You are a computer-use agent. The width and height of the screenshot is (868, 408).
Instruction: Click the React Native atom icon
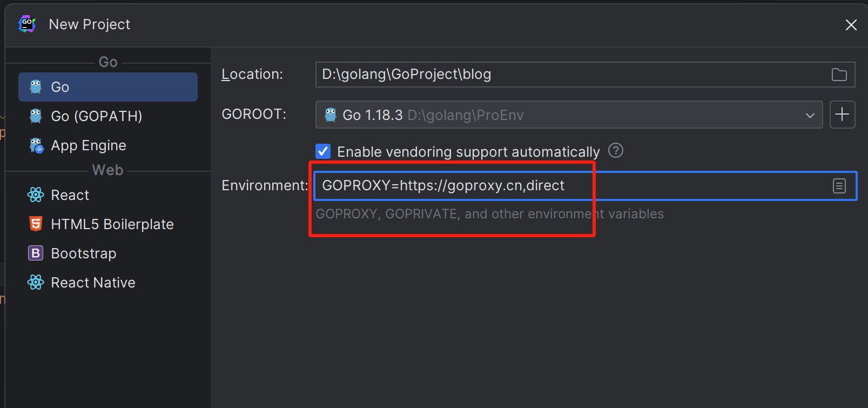(x=36, y=282)
